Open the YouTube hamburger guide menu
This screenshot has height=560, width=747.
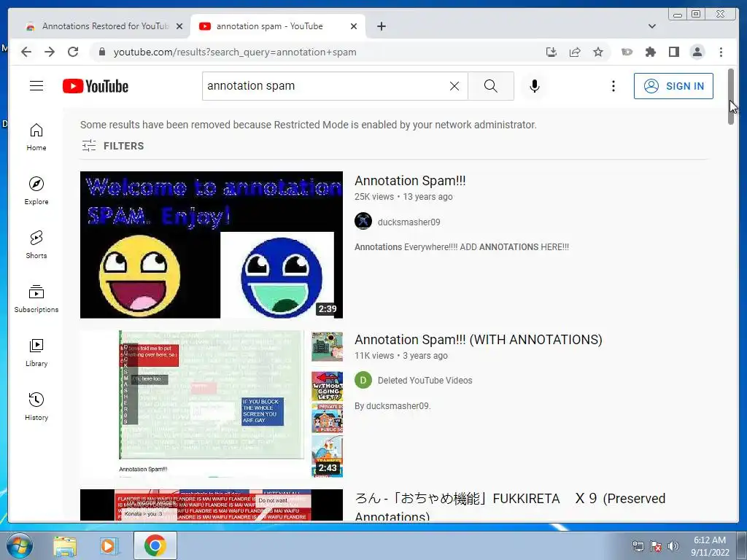[x=36, y=86]
